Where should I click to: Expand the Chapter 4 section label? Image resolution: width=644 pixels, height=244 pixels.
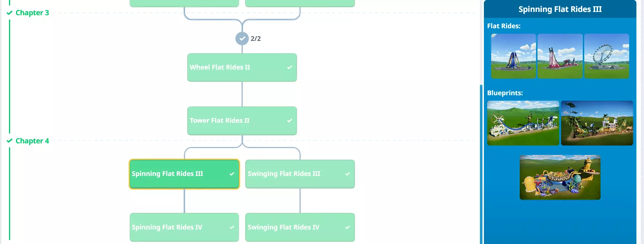point(32,141)
